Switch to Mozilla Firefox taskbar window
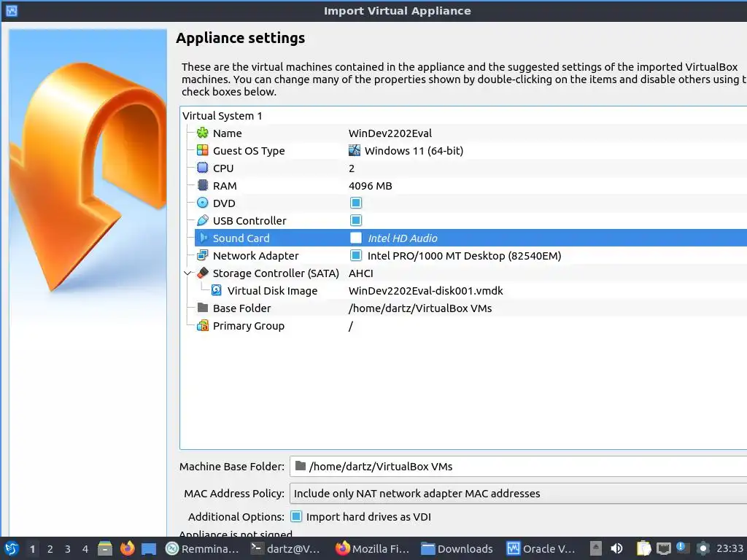This screenshot has height=560, width=747. point(373,548)
